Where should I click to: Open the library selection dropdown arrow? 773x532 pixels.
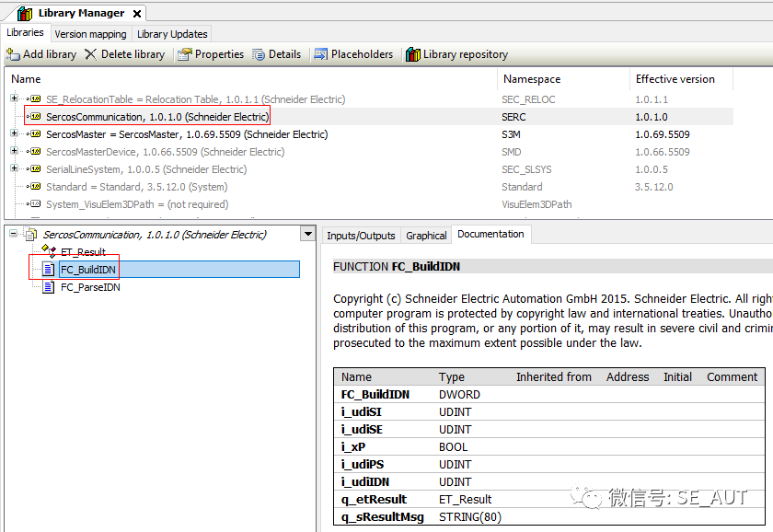(308, 235)
